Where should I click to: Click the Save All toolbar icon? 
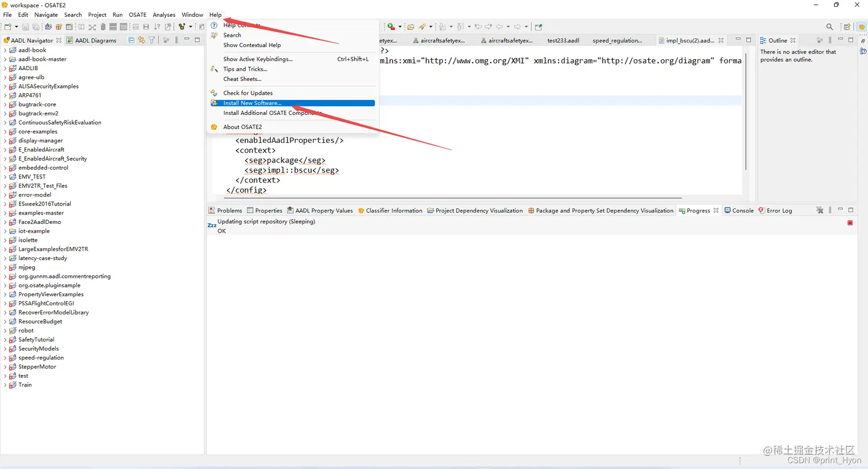(36, 26)
